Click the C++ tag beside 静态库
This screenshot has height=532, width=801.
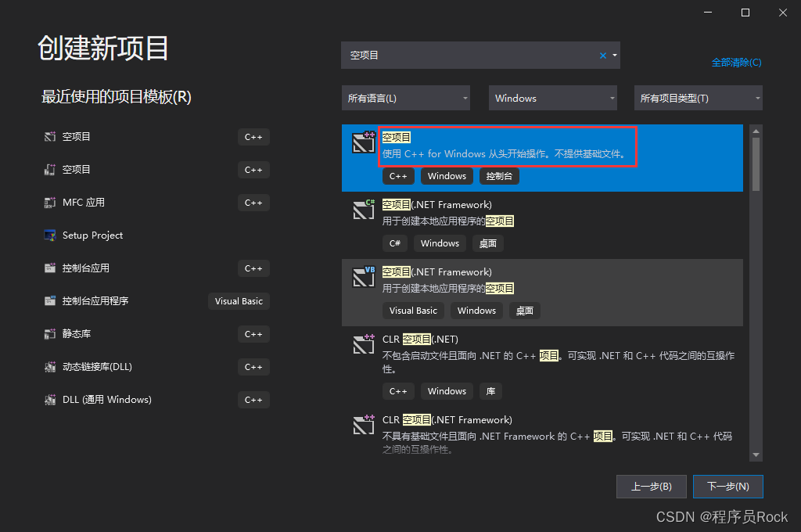coord(253,334)
